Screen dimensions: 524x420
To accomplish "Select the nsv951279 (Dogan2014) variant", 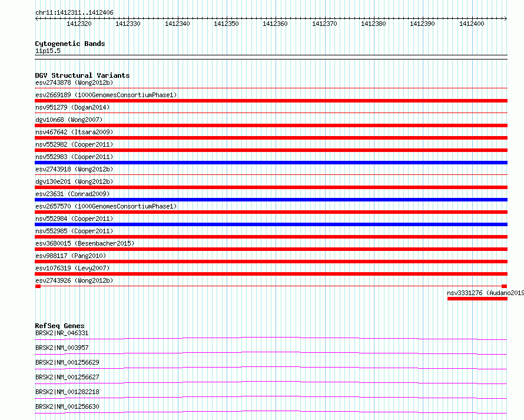I will tap(72, 107).
